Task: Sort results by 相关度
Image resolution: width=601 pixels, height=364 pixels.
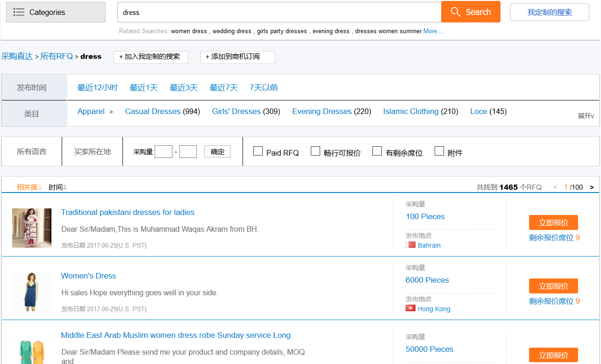Action: pos(29,187)
